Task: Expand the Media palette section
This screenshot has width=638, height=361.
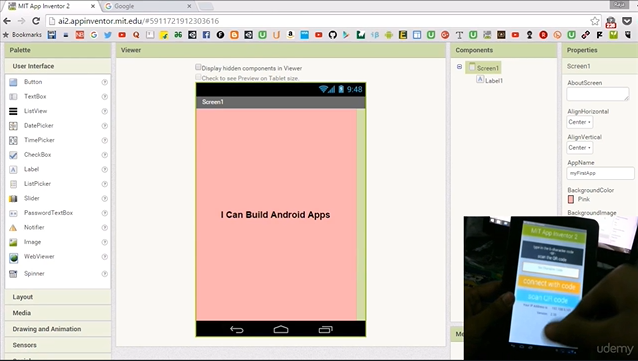Action: (58, 313)
